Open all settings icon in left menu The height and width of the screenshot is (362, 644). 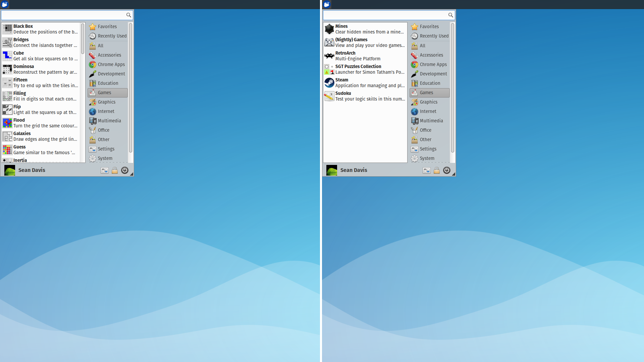[x=105, y=170]
